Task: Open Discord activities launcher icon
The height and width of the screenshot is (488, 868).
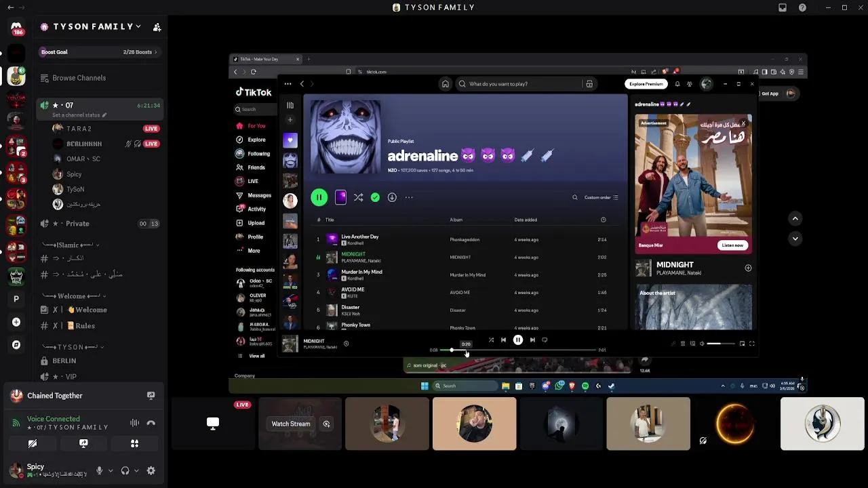Action: 134,443
